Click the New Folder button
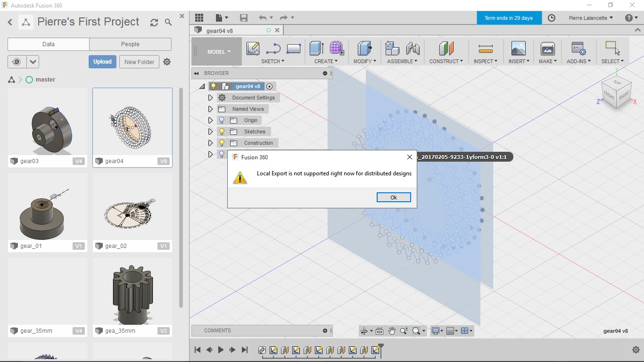Image resolution: width=644 pixels, height=362 pixels. pyautogui.click(x=139, y=62)
